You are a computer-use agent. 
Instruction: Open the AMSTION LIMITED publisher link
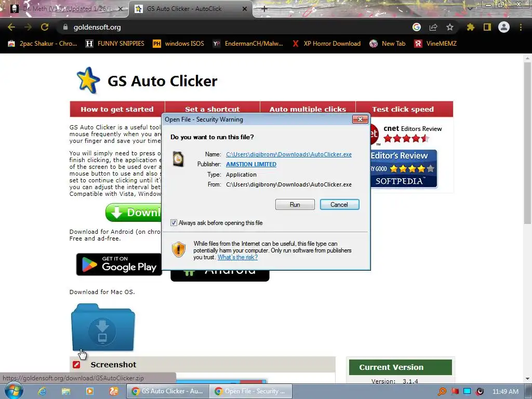coord(251,164)
